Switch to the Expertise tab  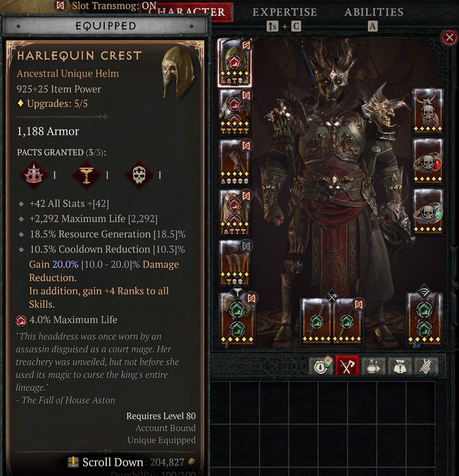[x=285, y=12]
